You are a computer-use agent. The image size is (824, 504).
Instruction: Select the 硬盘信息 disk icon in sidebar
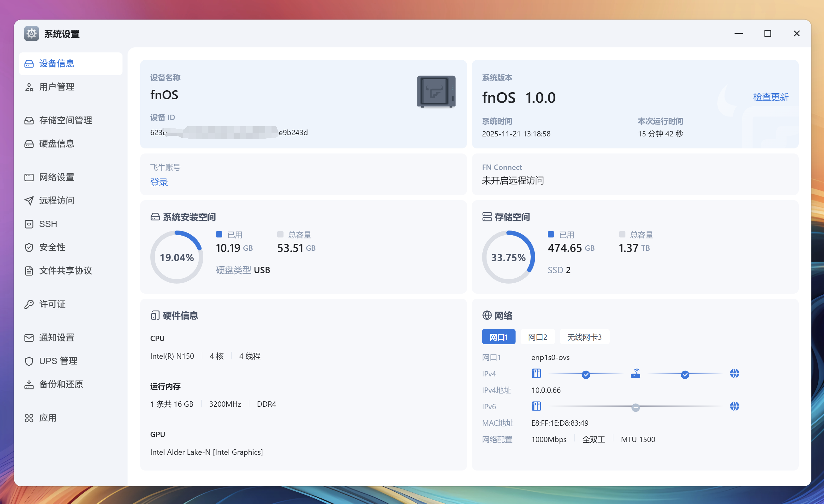coord(29,144)
